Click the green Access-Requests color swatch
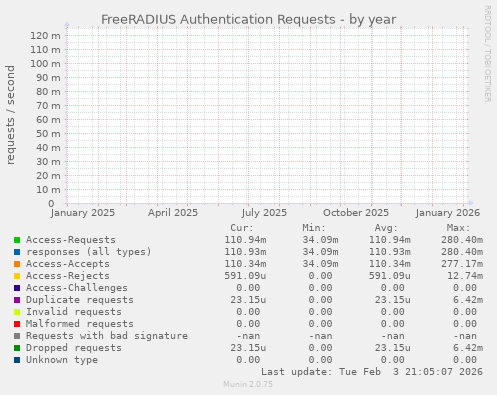Screen dimensions: 497x395 pyautogui.click(x=17, y=240)
